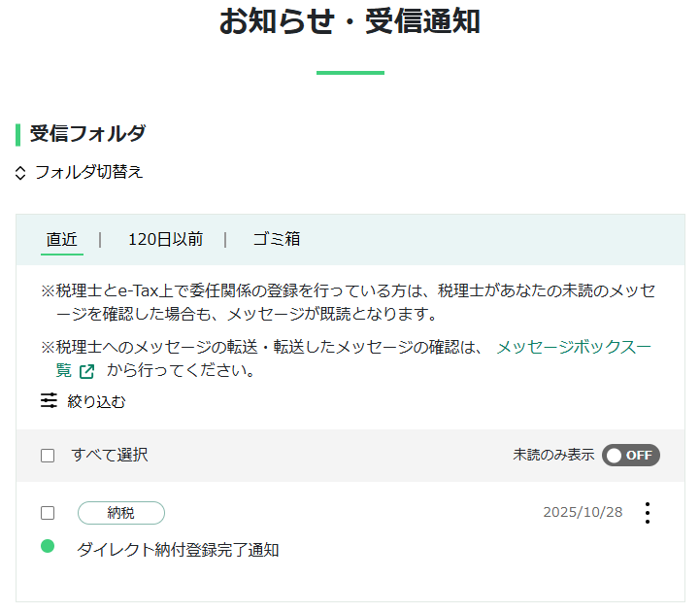Image resolution: width=700 pixels, height=613 pixels.
Task: Click the green unread dot indicator
Action: (x=48, y=547)
